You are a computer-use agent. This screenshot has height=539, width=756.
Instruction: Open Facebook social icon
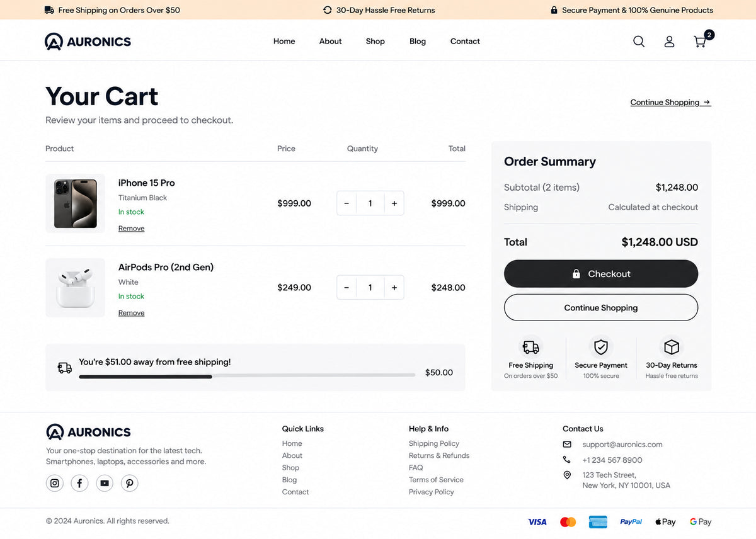(x=79, y=483)
